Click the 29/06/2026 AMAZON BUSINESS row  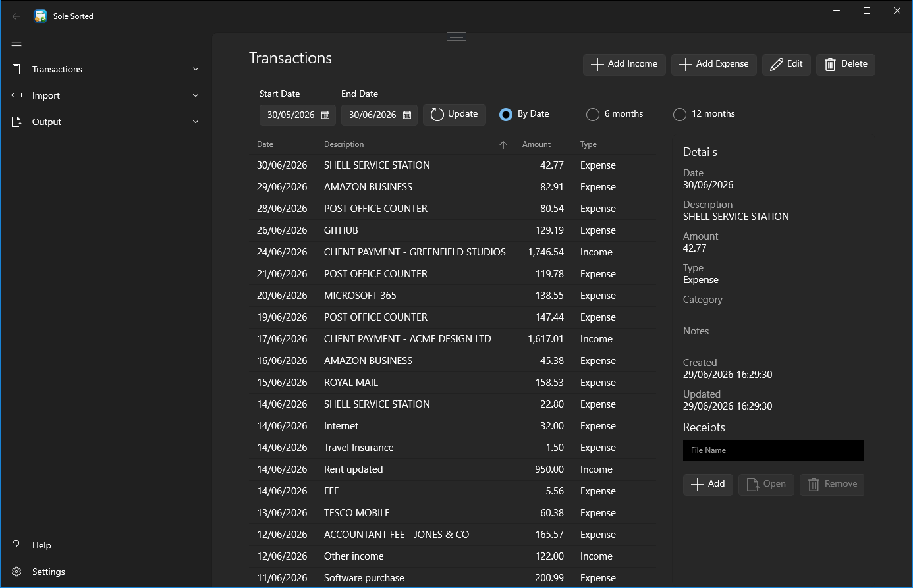click(451, 187)
